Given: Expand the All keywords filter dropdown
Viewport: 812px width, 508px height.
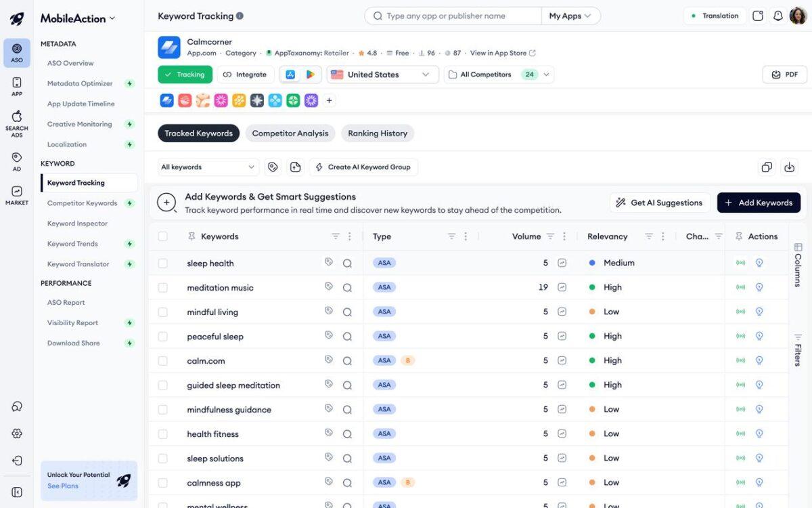Looking at the screenshot, I should coord(208,167).
